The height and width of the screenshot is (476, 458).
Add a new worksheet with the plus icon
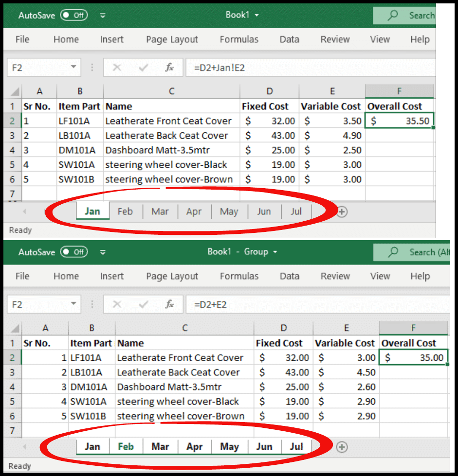point(342,212)
